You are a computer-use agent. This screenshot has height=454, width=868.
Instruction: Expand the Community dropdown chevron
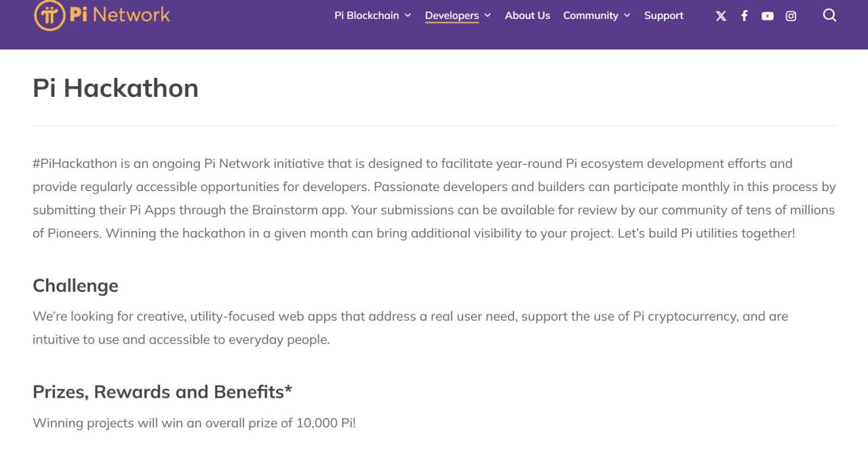point(627,15)
